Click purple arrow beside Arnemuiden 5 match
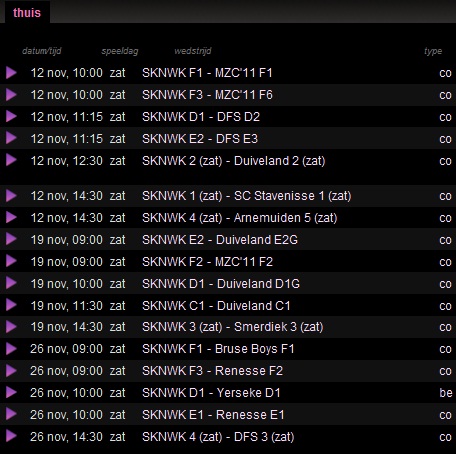This screenshot has height=454, width=456. point(11,217)
